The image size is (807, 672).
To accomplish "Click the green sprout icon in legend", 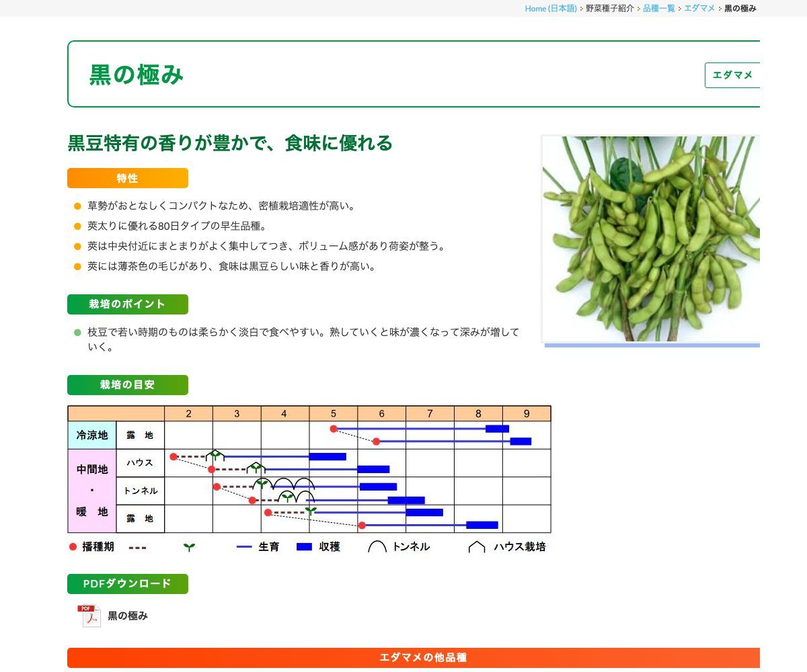I will (x=189, y=547).
